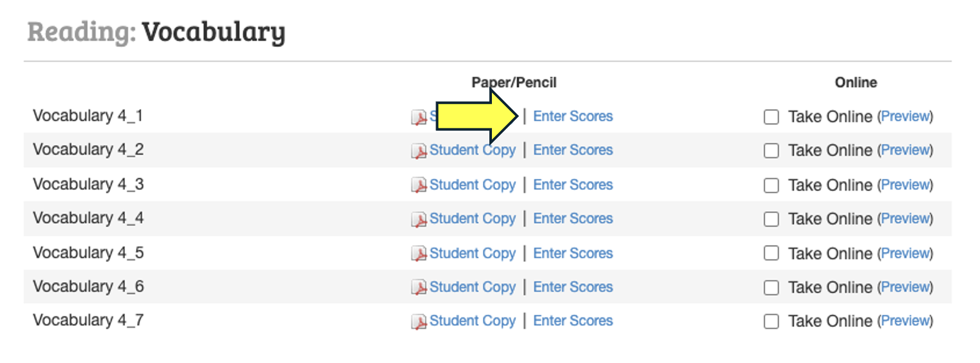980x363 pixels.
Task: Click PDF icon for Vocabulary 4_3
Action: tap(419, 185)
